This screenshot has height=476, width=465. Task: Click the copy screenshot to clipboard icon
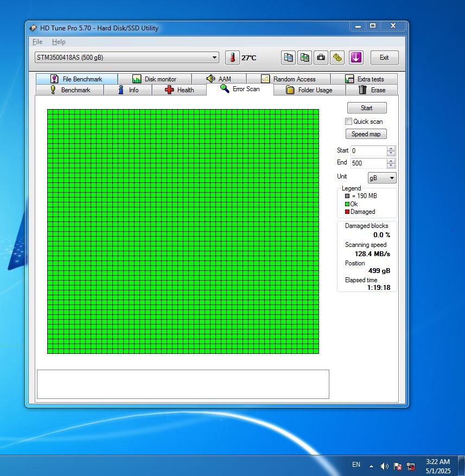(304, 58)
